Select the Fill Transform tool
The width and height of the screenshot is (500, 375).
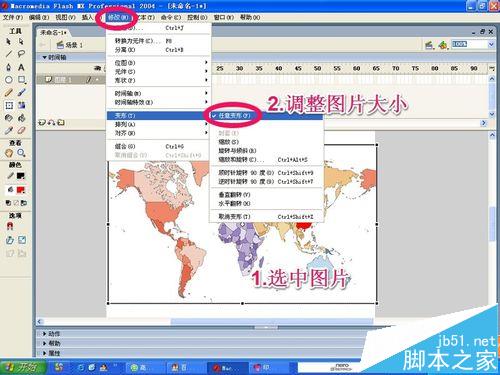(21, 105)
